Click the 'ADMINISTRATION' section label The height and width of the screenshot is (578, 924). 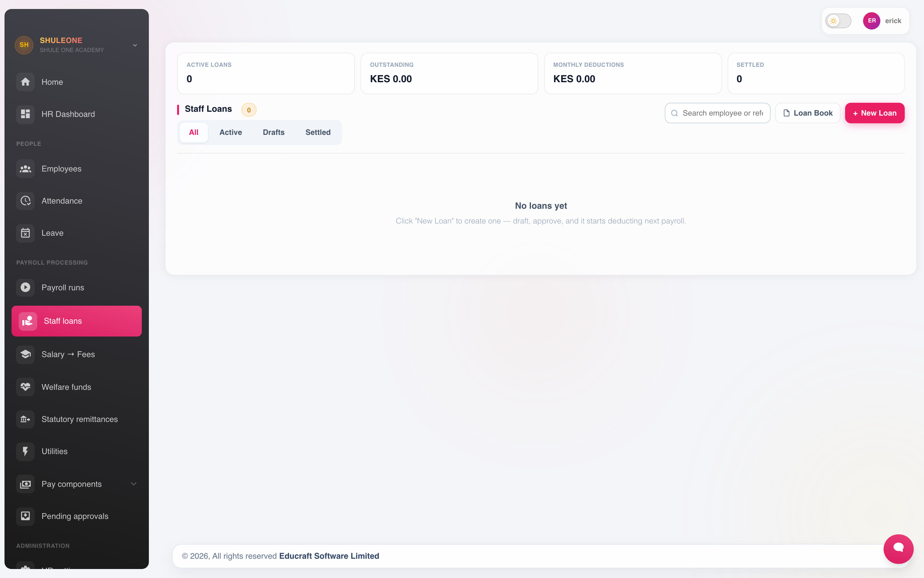pyautogui.click(x=43, y=546)
